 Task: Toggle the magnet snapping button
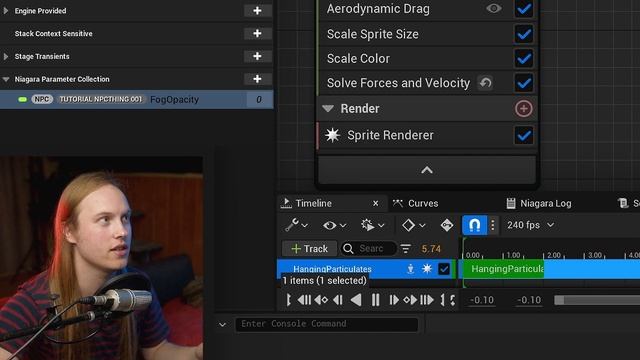coord(474,225)
